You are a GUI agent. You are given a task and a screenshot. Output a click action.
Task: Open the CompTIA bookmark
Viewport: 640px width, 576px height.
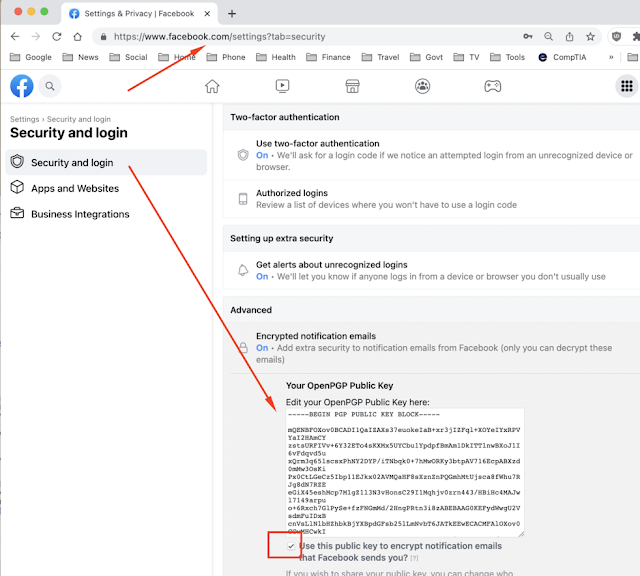coord(562,57)
